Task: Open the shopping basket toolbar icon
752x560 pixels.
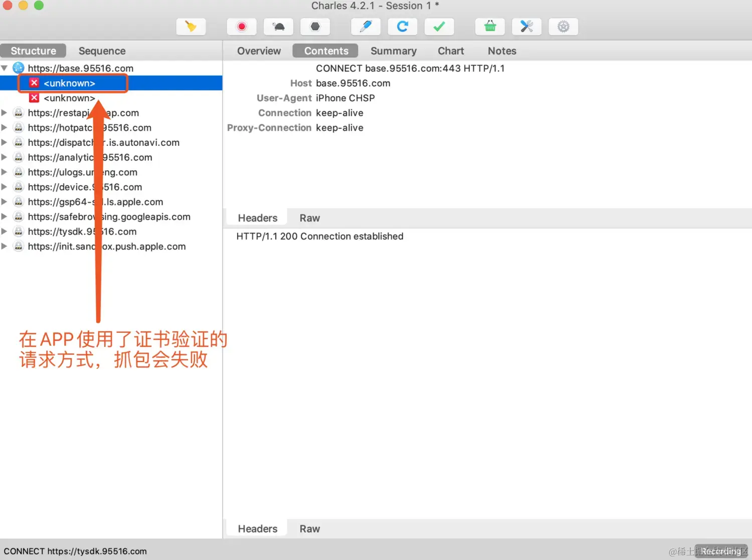Action: coord(490,27)
